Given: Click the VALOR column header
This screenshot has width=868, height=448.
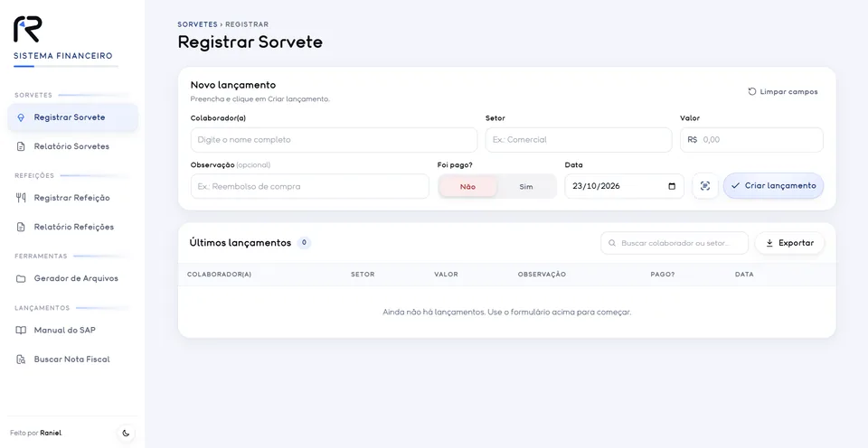Looking at the screenshot, I should [x=446, y=275].
